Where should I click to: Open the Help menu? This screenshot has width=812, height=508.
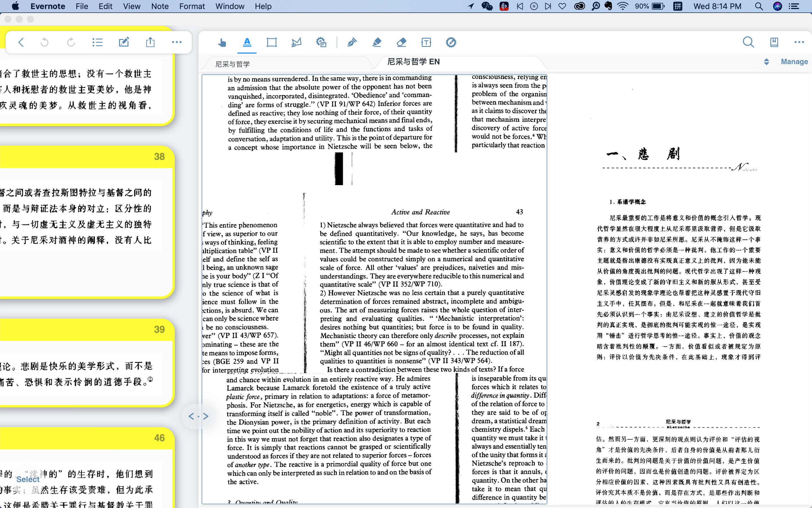coord(263,6)
